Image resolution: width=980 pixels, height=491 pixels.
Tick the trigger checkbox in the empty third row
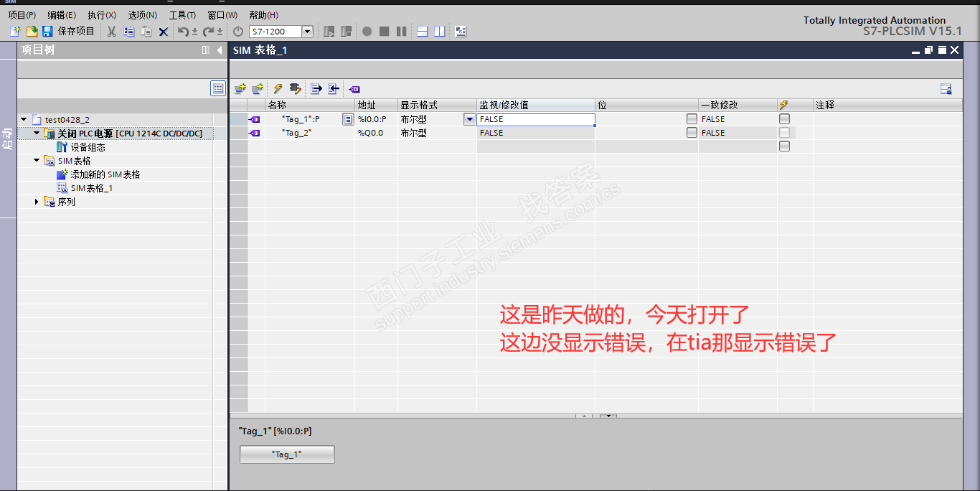point(784,146)
